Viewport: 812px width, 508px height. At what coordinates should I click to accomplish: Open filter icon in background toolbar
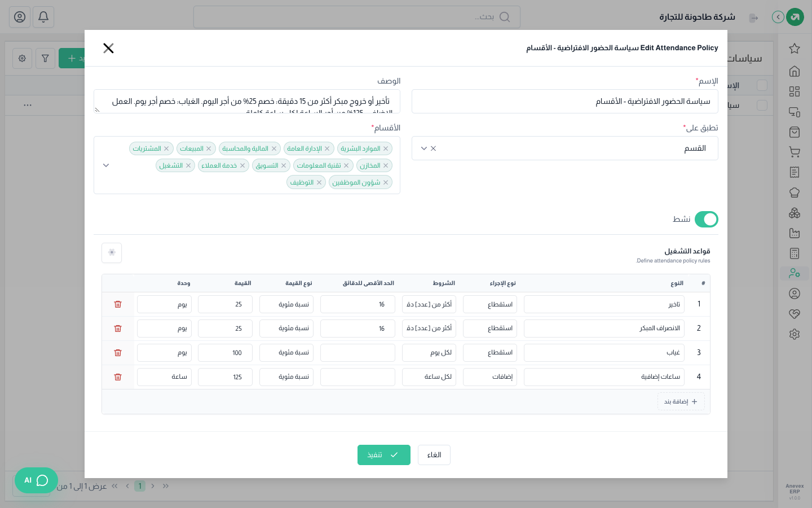[45, 58]
